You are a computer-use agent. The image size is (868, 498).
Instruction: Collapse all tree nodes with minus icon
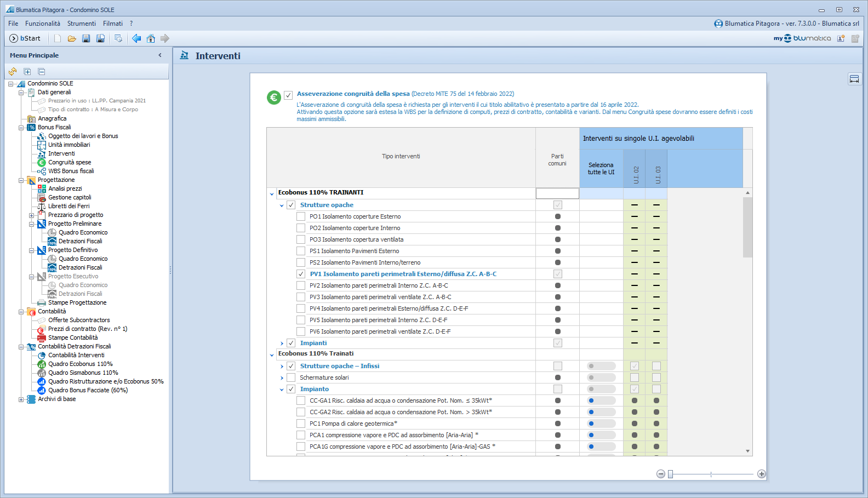[x=42, y=72]
